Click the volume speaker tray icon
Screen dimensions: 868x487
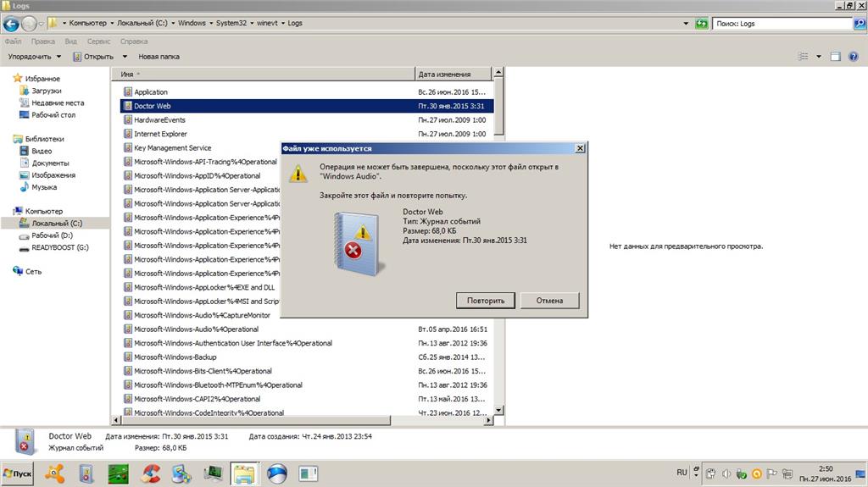tap(726, 473)
